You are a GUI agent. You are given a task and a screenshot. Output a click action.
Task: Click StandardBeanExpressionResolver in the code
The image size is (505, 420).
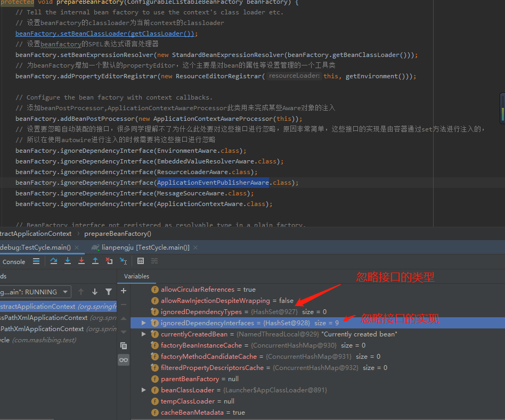click(x=227, y=55)
